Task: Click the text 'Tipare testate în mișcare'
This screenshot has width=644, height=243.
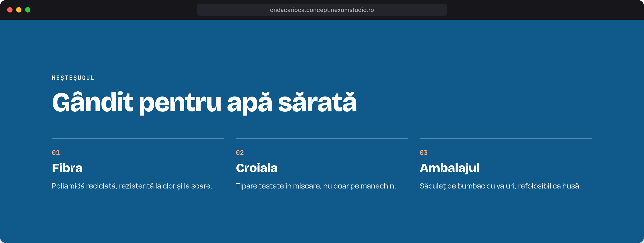Action: coord(278,186)
